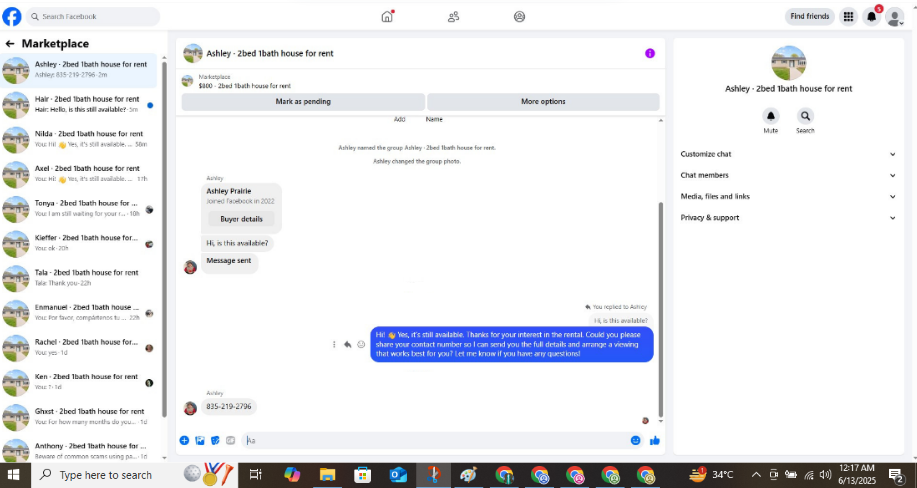Open the Anthony conversation
The height and width of the screenshot is (488, 917).
click(x=79, y=451)
